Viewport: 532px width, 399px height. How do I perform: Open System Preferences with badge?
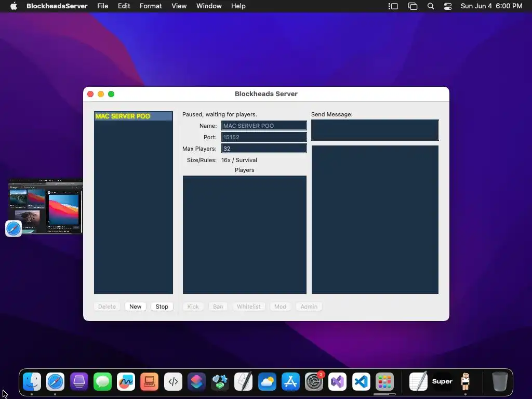(x=314, y=381)
